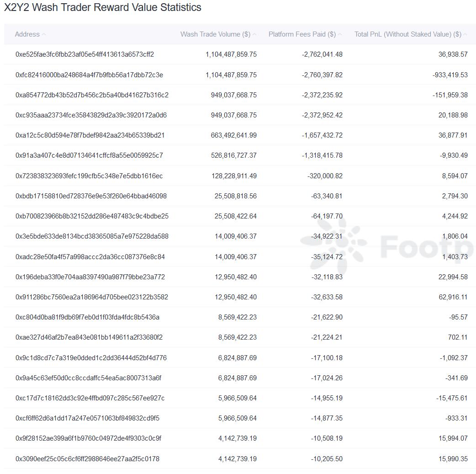Select the Wash Trade Volume ($) header text
476x474 pixels.
(x=215, y=34)
